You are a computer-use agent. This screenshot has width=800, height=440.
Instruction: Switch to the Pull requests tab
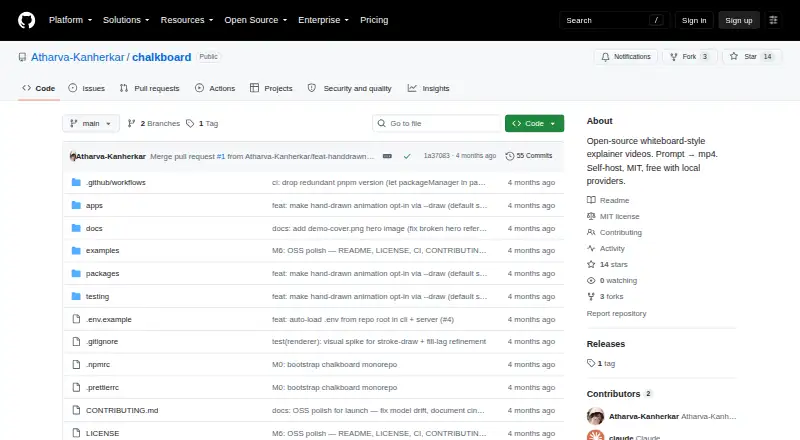(x=149, y=88)
